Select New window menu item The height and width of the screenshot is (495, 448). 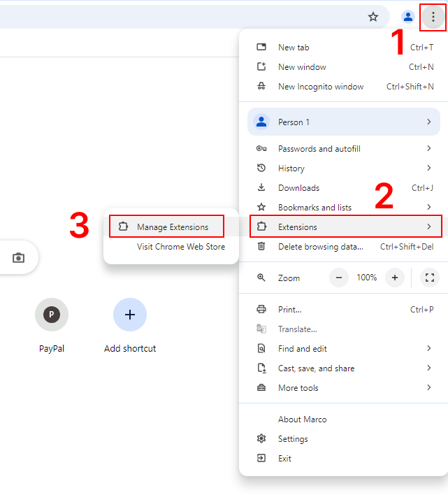(x=344, y=66)
